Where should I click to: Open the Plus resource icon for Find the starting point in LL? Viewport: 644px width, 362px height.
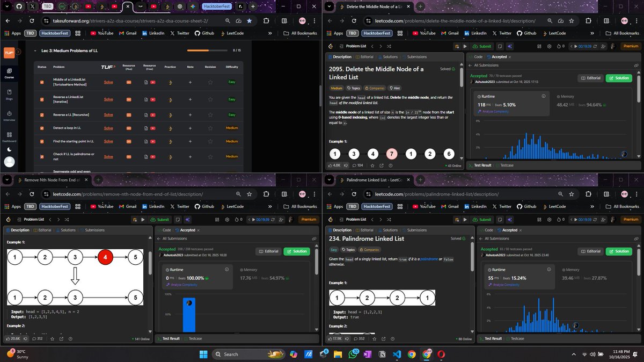(129, 141)
